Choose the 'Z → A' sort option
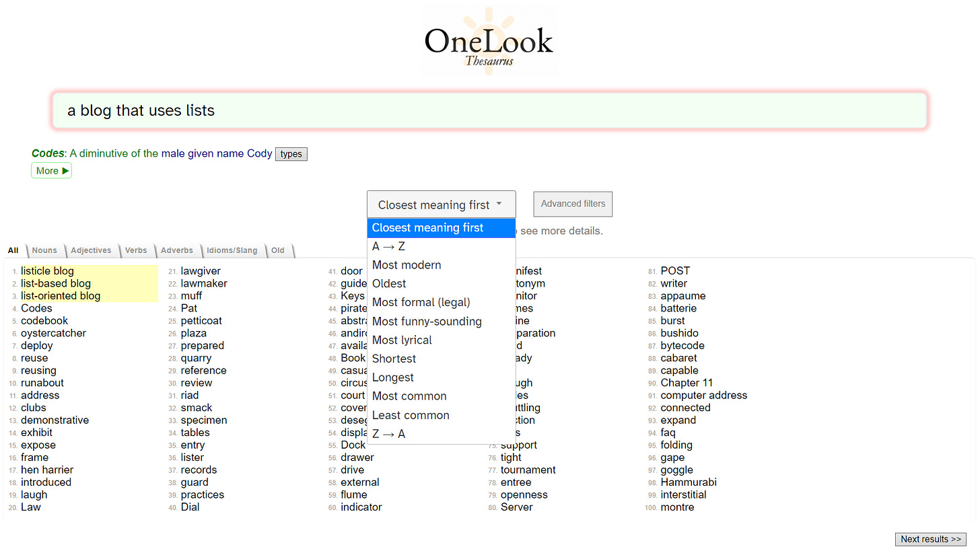Image resolution: width=980 pixels, height=553 pixels. coord(441,434)
